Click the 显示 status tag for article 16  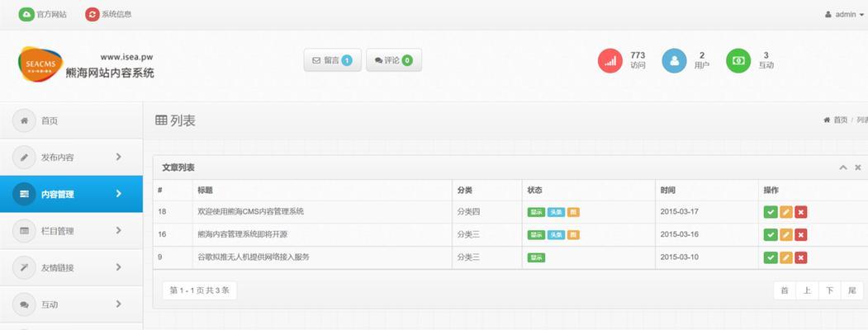[537, 235]
